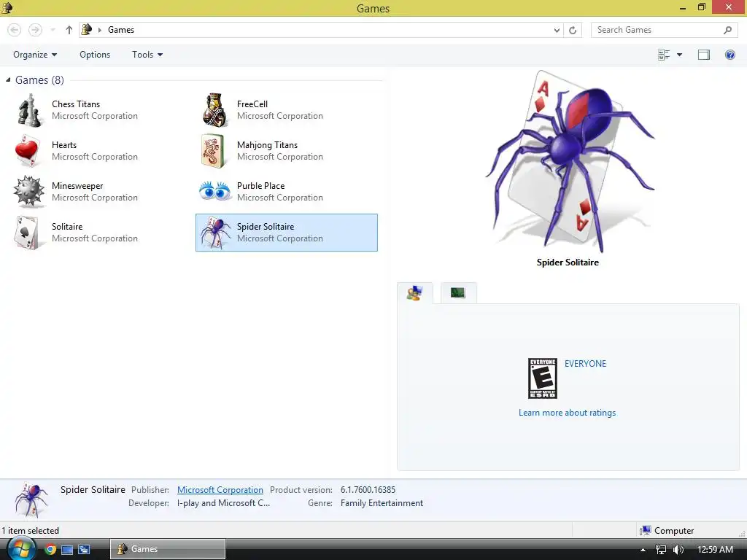Click the Games breadcrumb in address bar
The height and width of the screenshot is (560, 747).
click(x=121, y=29)
